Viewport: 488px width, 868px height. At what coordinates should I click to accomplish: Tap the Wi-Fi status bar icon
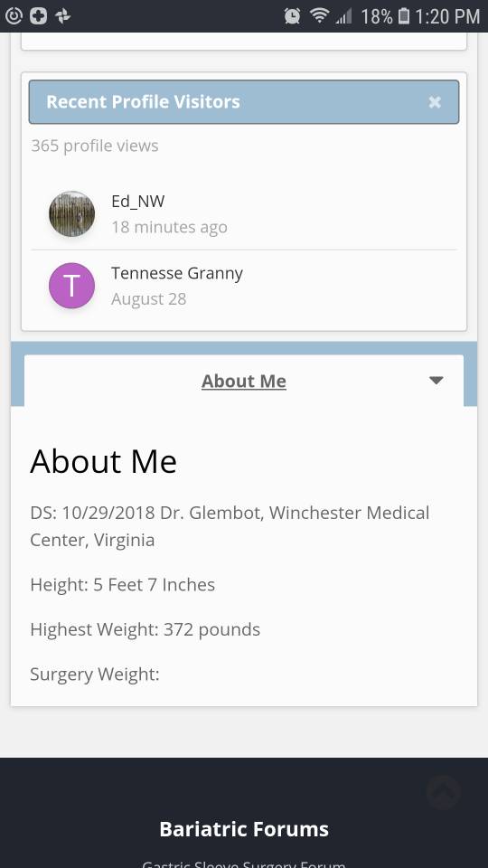[319, 15]
